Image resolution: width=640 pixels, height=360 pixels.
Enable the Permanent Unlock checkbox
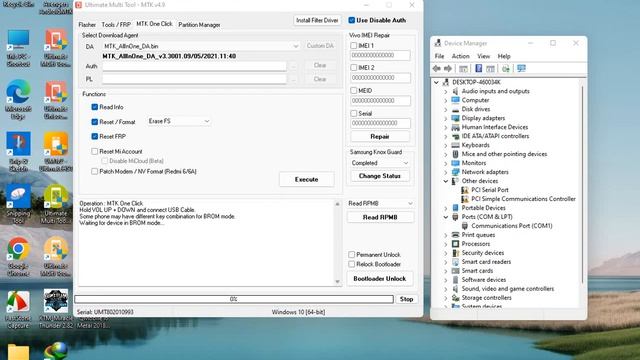click(x=351, y=254)
